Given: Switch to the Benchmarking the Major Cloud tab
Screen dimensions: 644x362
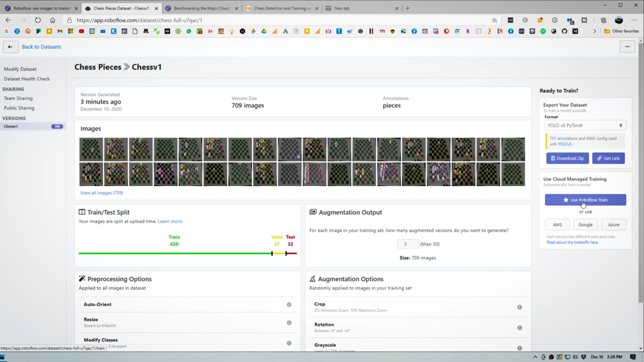Looking at the screenshot, I should click(201, 8).
